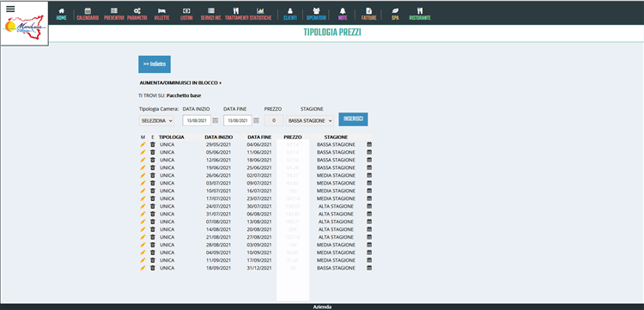This screenshot has width=644, height=310.
Task: Open SERVIZI INT. menu item
Action: click(211, 15)
